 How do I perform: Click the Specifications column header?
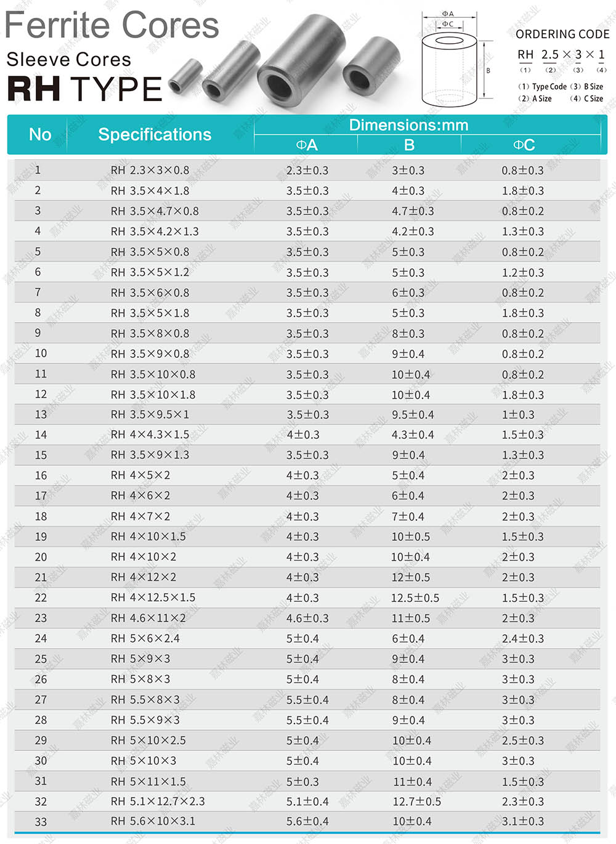[155, 134]
